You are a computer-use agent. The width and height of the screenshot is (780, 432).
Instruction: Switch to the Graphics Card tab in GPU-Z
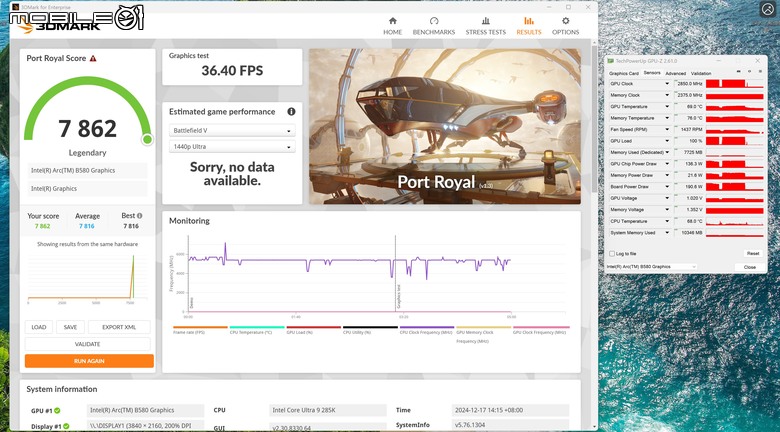click(x=624, y=73)
